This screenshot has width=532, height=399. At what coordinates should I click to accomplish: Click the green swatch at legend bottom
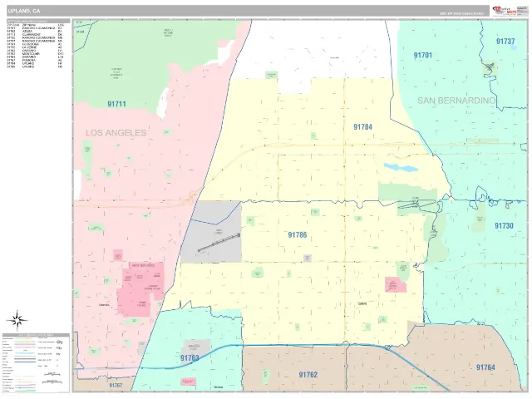pos(25,391)
